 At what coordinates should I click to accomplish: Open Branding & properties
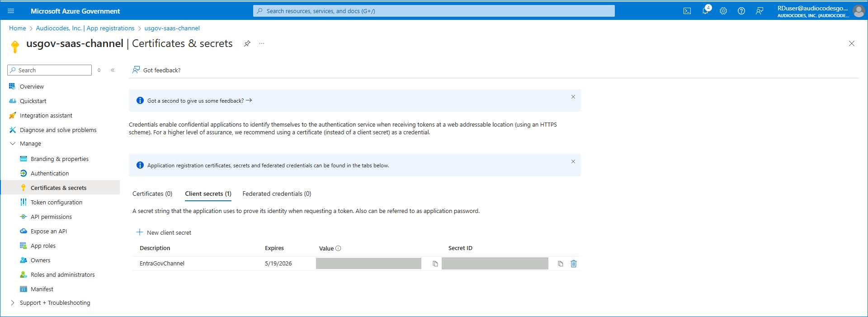61,159
